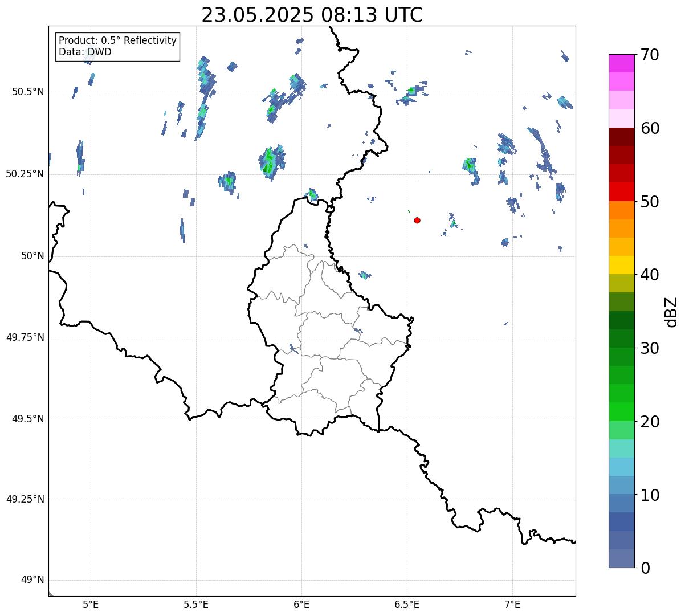Click the 49.75°N latitude label
The width and height of the screenshot is (685, 616).
click(25, 337)
